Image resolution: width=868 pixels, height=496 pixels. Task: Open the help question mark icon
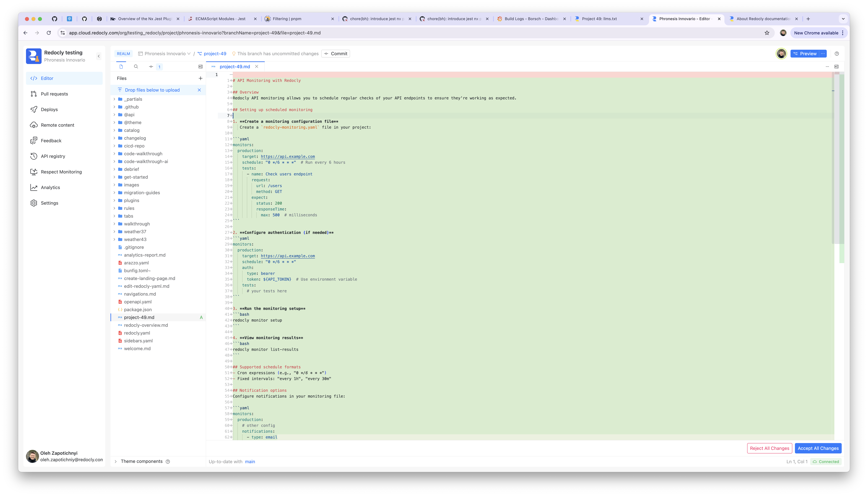click(x=837, y=54)
